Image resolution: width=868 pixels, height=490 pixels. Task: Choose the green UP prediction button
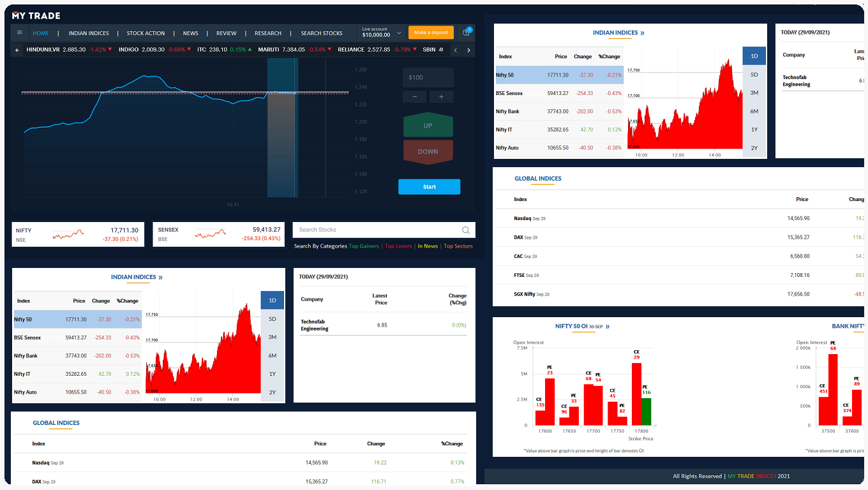[428, 126]
